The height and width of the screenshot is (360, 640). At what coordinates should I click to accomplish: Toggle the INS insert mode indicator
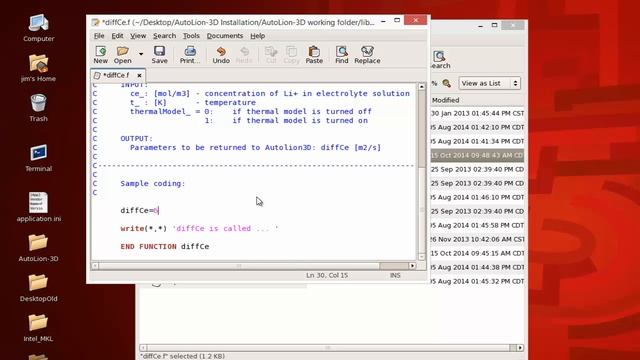pos(395,276)
